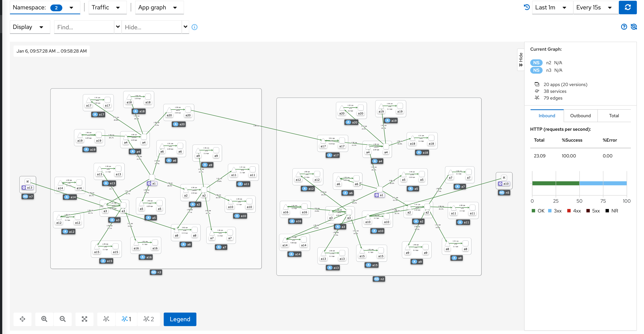The width and height of the screenshot is (644, 334).
Task: Click the n3 namespace label below graph box
Action: (156, 272)
